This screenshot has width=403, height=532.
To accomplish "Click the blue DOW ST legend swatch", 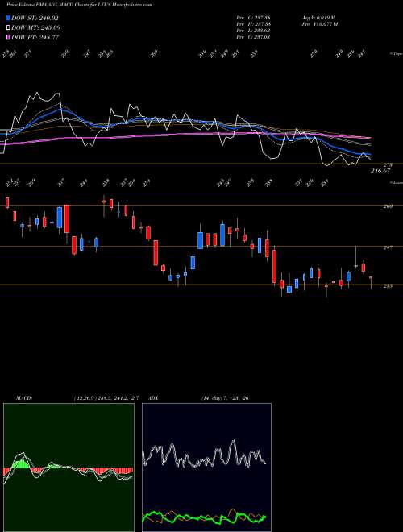I will [x=9, y=18].
